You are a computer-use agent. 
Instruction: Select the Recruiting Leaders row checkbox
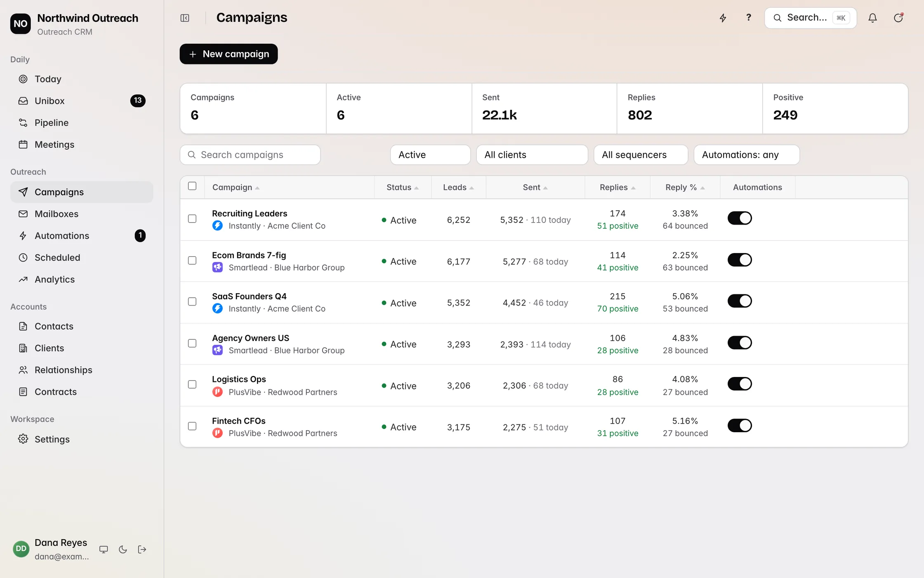coord(192,219)
